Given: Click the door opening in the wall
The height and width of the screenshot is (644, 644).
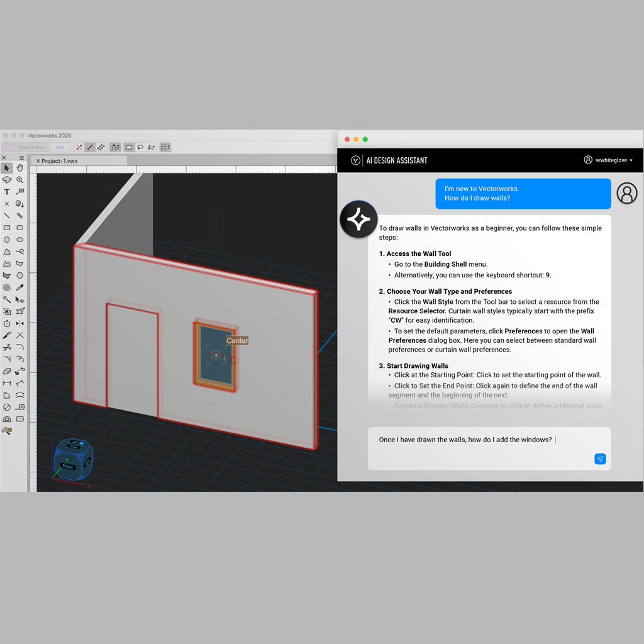Looking at the screenshot, I should pos(132,359).
